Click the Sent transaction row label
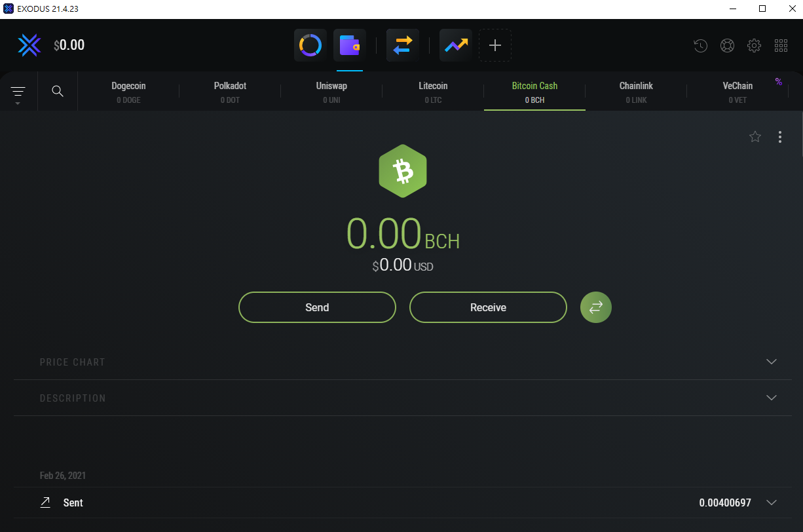 coord(73,503)
